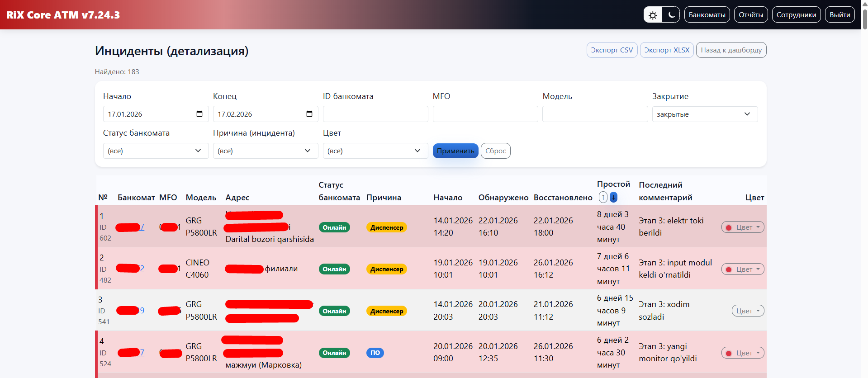Image resolution: width=868 pixels, height=378 pixels.
Task: Open Цвет color picker for incident 3
Action: click(x=748, y=311)
